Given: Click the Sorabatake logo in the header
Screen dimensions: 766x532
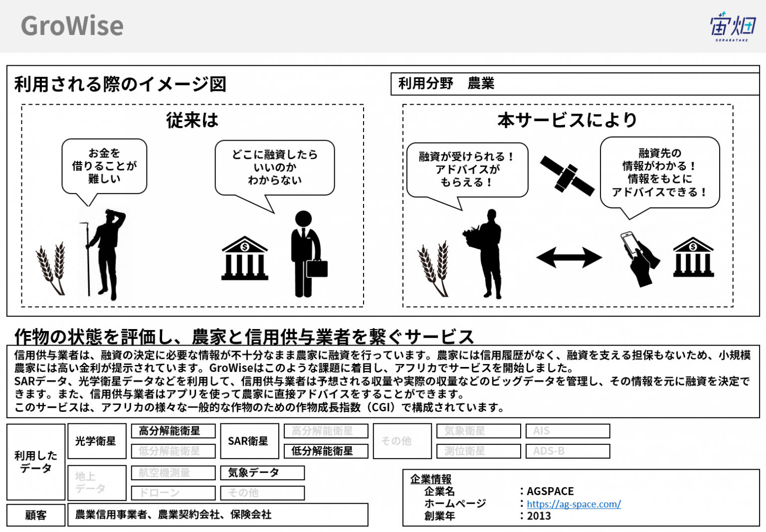Looking at the screenshot, I should pyautogui.click(x=733, y=26).
